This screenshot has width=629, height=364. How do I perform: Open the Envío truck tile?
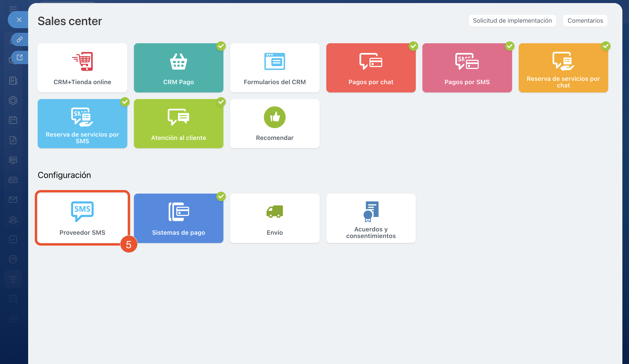coord(275,218)
